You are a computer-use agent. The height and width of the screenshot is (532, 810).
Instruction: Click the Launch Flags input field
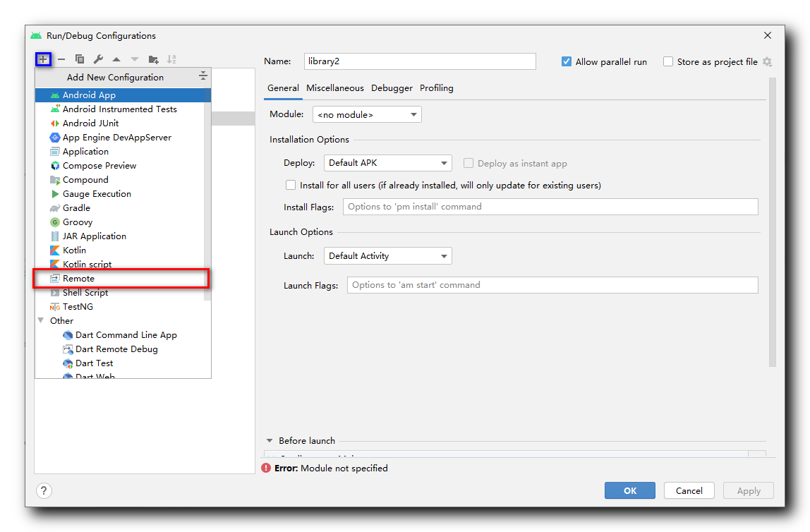tap(552, 285)
